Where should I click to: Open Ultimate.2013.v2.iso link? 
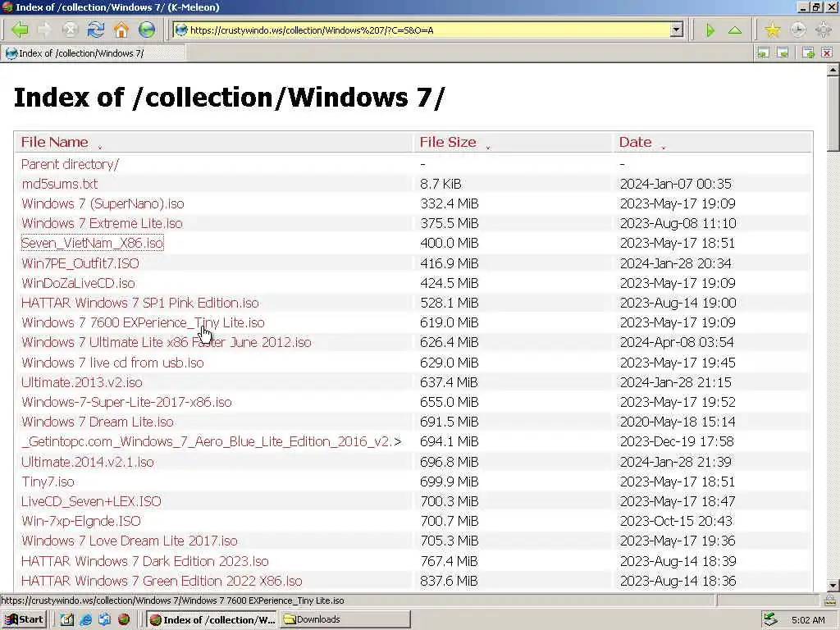click(82, 382)
